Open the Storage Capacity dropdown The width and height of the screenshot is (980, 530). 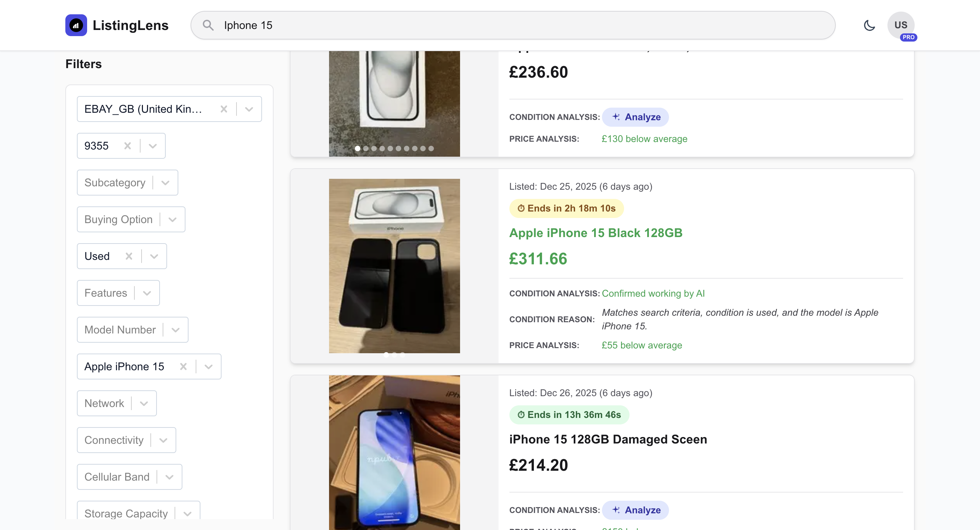[187, 513]
